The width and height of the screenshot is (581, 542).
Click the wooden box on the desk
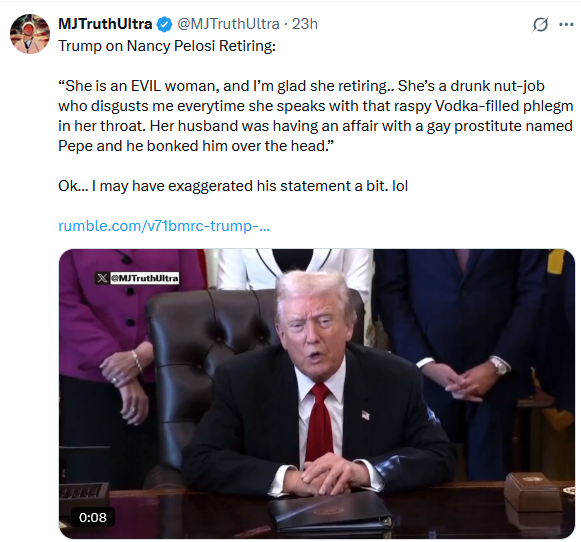pyautogui.click(x=532, y=491)
